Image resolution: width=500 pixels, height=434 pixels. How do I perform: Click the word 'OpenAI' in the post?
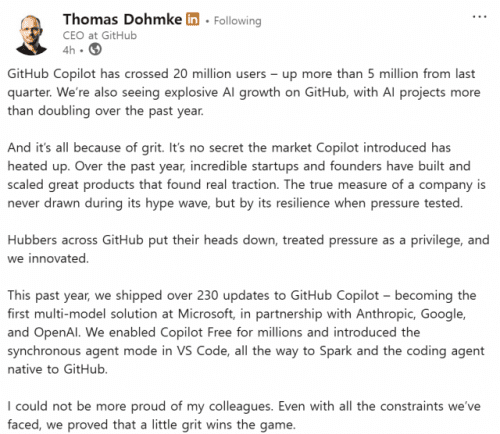57,332
